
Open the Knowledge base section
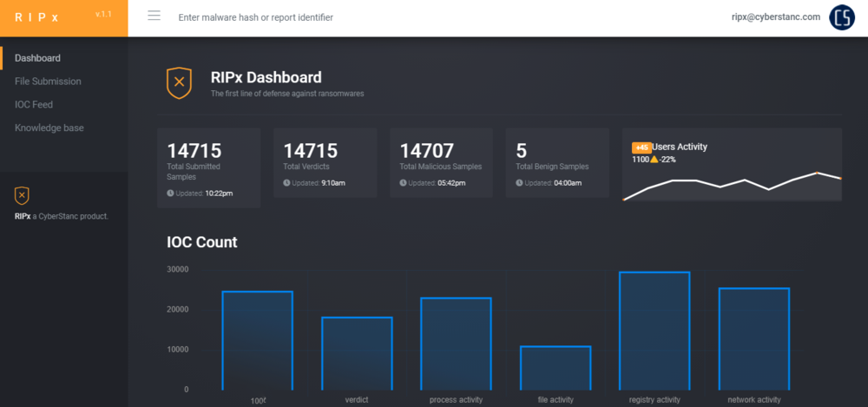coord(49,128)
